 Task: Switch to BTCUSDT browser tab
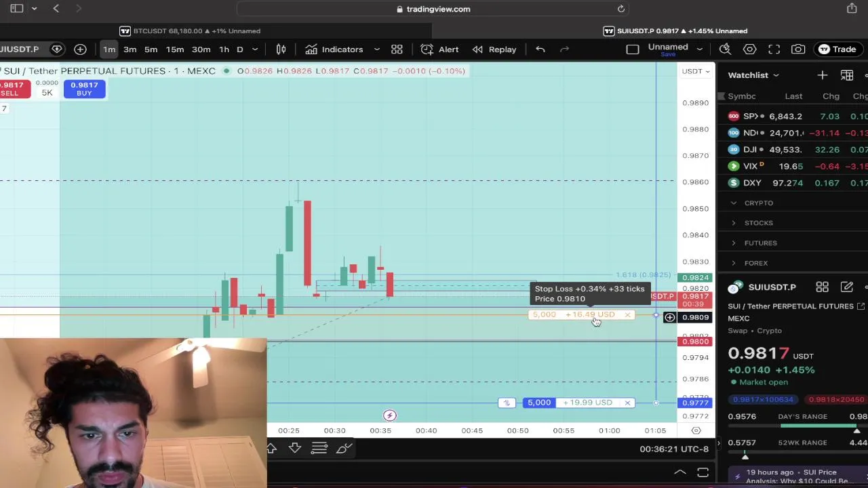[x=190, y=30]
